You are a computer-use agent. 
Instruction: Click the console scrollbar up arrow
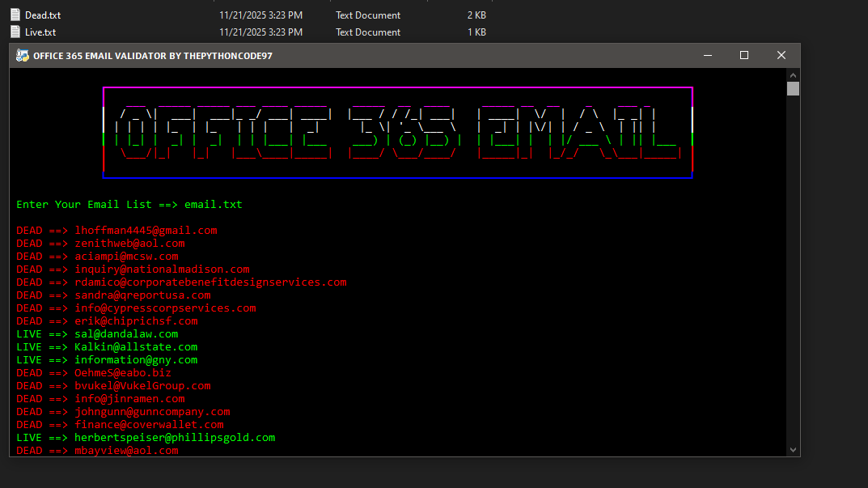coord(794,74)
